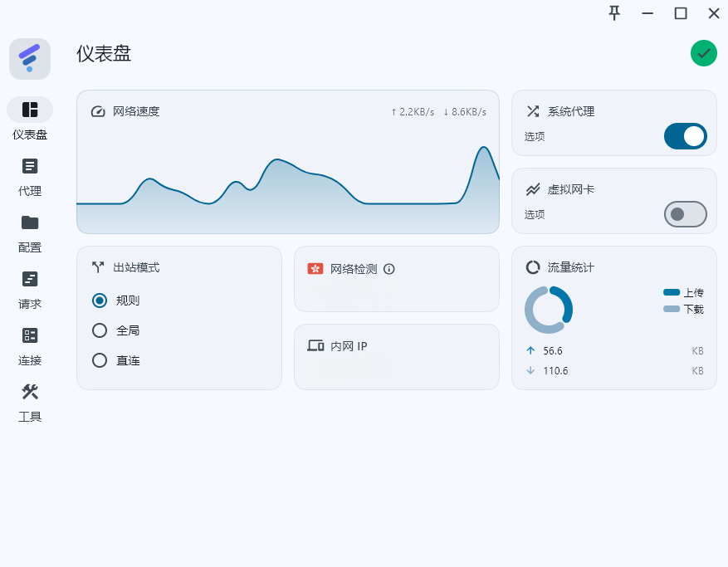Viewport: 728px width, 567px height.
Task: Click the green checkmark status button
Action: coord(703,53)
